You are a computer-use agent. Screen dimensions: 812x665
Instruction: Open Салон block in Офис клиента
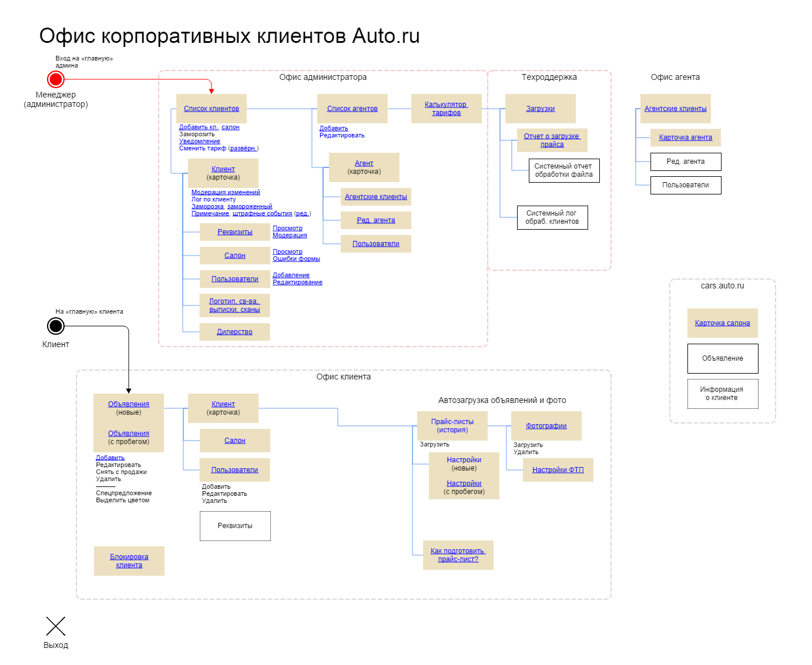(x=235, y=441)
